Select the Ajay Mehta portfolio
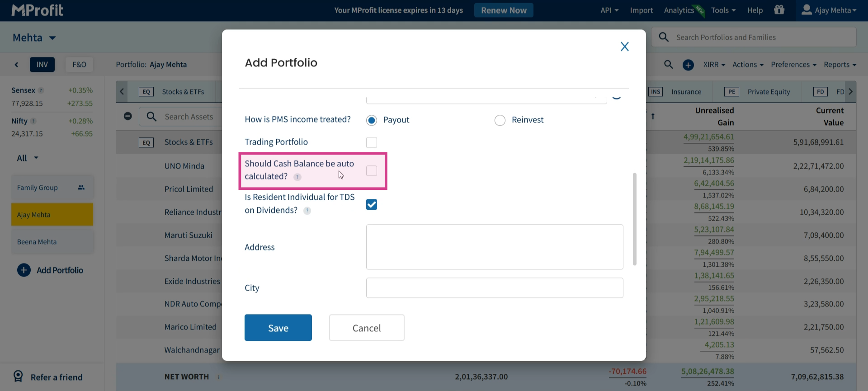 [52, 215]
